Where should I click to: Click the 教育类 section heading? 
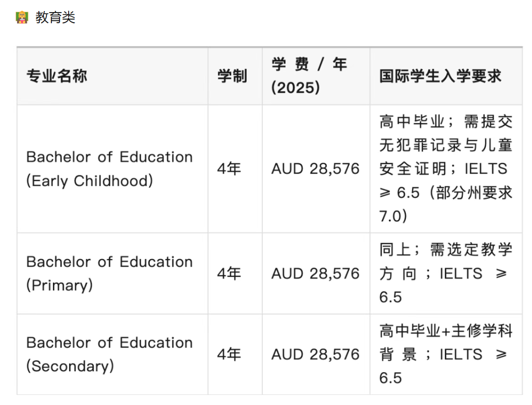click(x=55, y=18)
